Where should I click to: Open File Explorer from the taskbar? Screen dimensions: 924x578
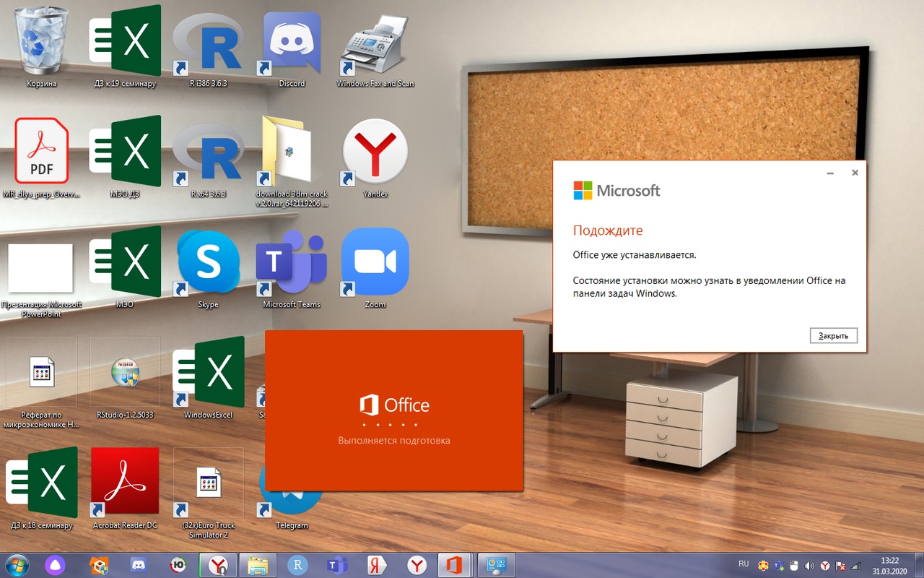258,565
